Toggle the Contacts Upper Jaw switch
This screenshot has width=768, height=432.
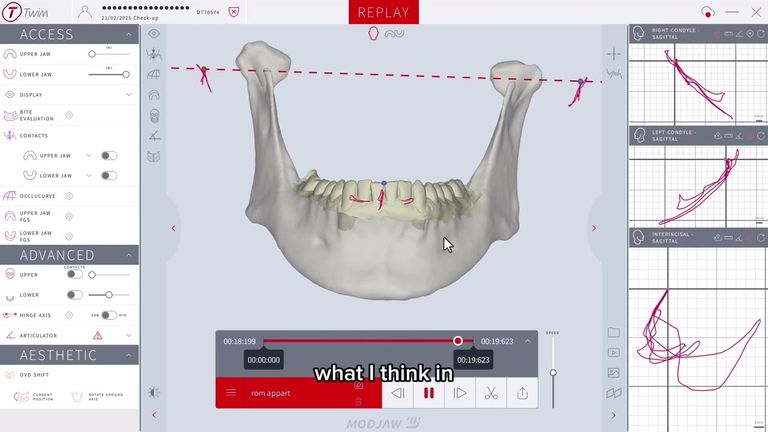click(x=109, y=155)
